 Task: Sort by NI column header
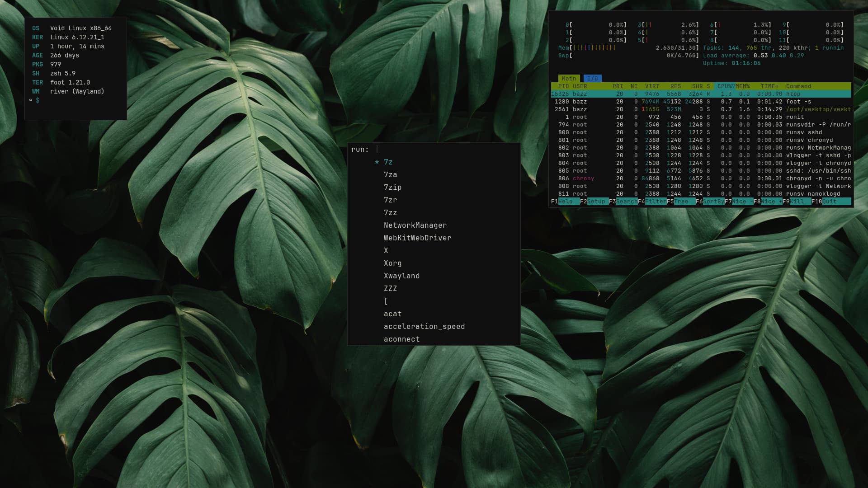point(634,86)
